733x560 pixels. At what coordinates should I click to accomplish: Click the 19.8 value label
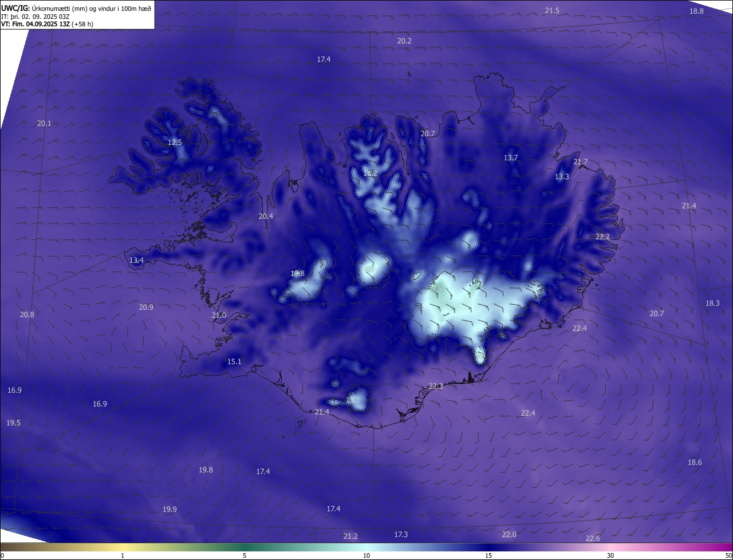pos(206,470)
